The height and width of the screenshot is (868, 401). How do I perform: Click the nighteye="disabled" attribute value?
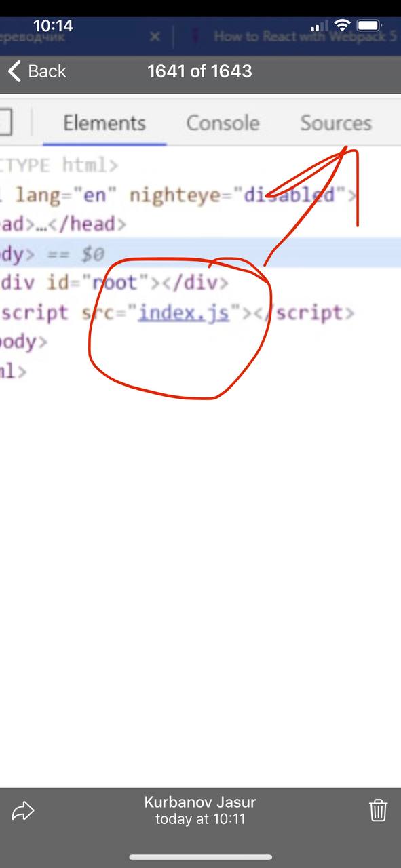tap(290, 195)
